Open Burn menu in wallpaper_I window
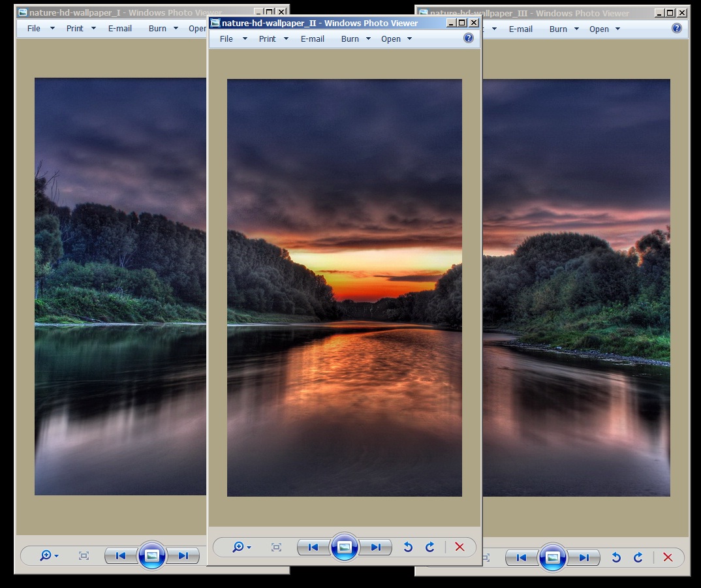Screen dimensions: 701x588 click(157, 29)
